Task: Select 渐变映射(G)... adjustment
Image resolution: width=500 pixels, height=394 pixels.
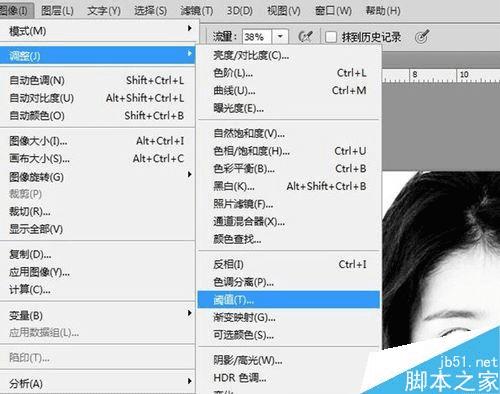Action: point(289,318)
